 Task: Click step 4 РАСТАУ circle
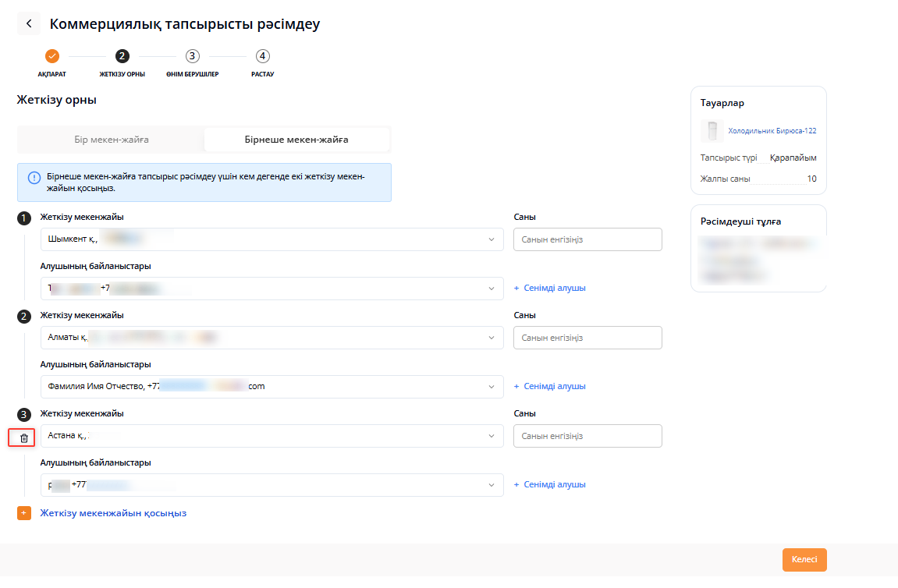click(x=263, y=56)
